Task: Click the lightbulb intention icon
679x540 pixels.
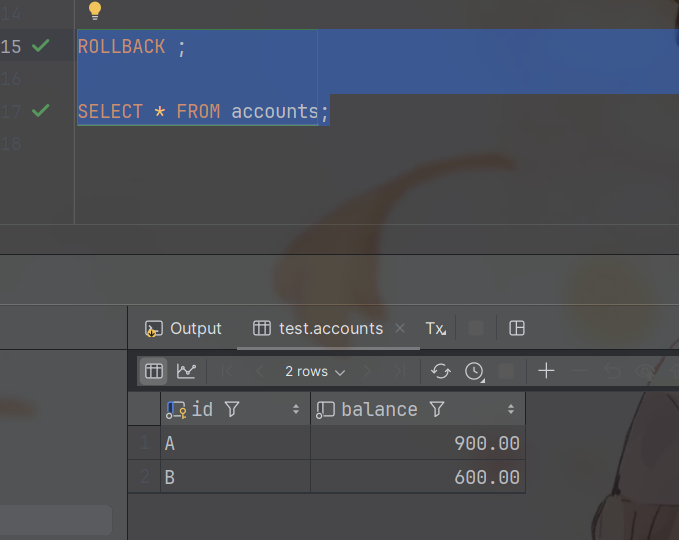Action: [x=95, y=10]
